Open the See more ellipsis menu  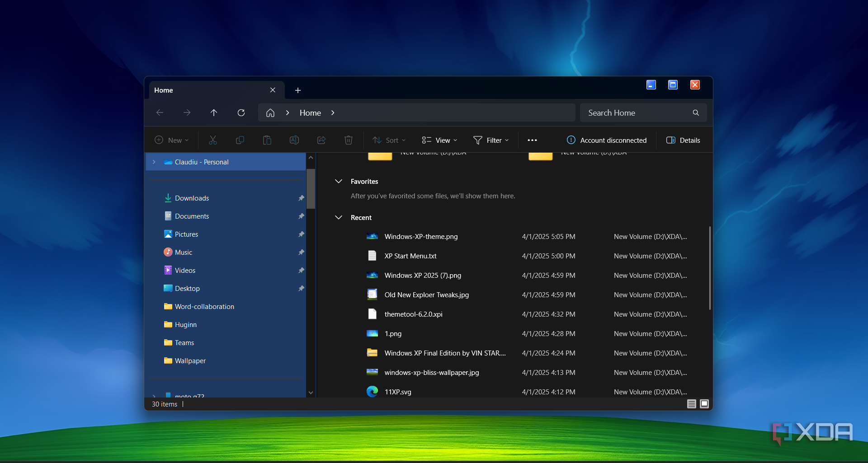(x=532, y=140)
